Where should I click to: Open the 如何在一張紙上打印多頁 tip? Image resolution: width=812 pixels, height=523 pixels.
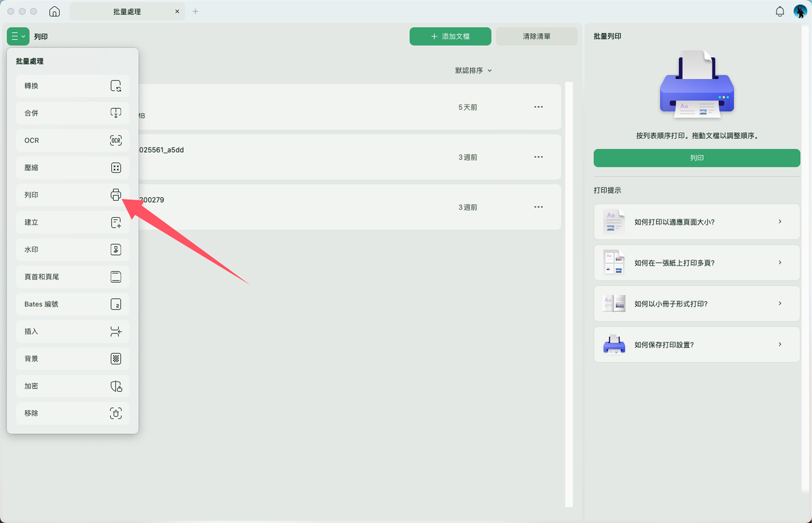coord(697,263)
